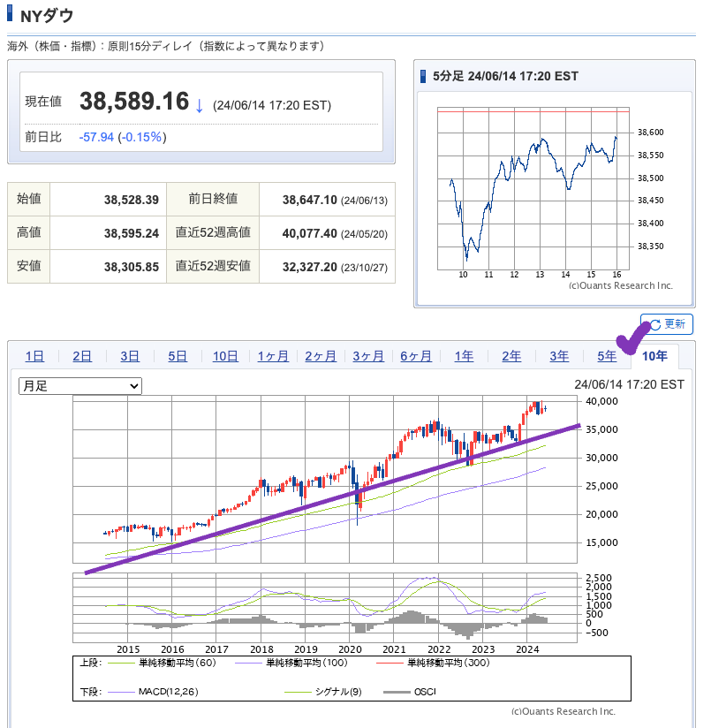Click the opening price 38,528.39
This screenshot has height=728, width=711.
coord(132,200)
